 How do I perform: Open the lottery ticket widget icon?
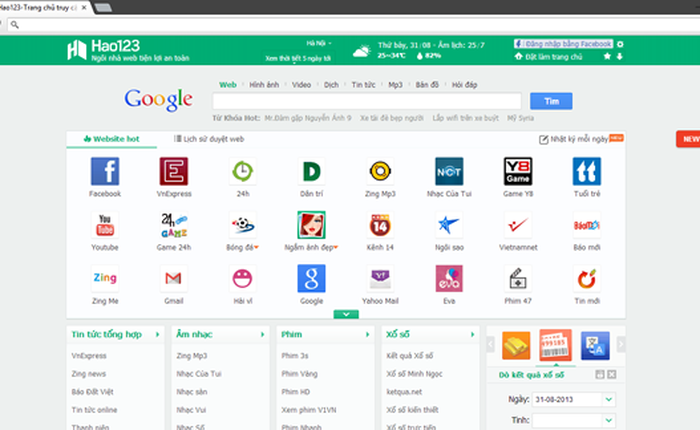coord(554,345)
